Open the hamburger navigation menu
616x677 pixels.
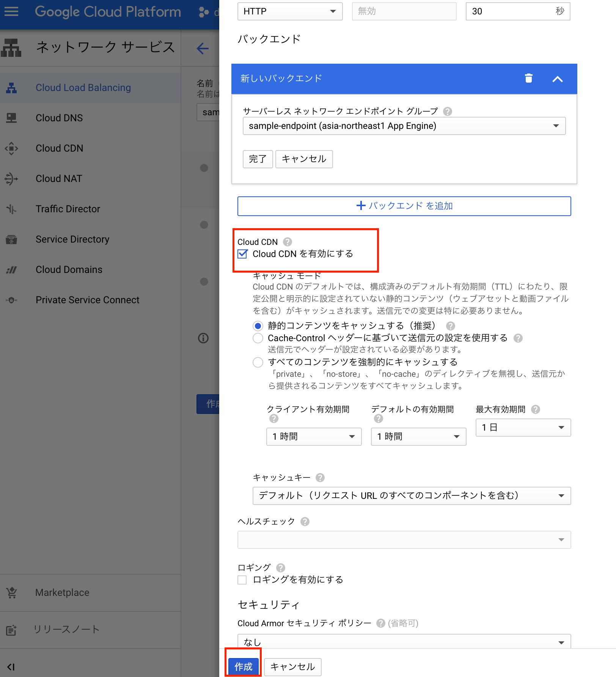pos(11,12)
